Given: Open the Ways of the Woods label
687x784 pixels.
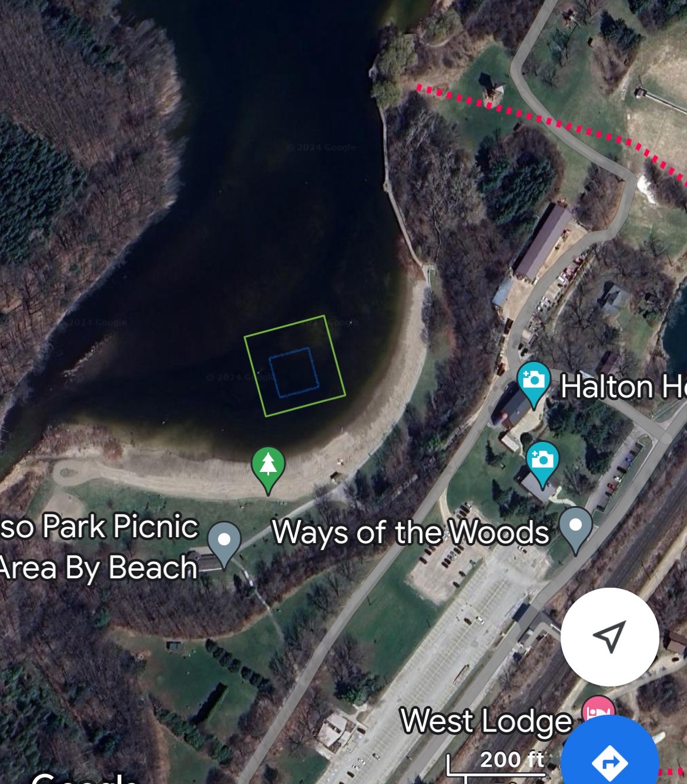Looking at the screenshot, I should pyautogui.click(x=411, y=532).
